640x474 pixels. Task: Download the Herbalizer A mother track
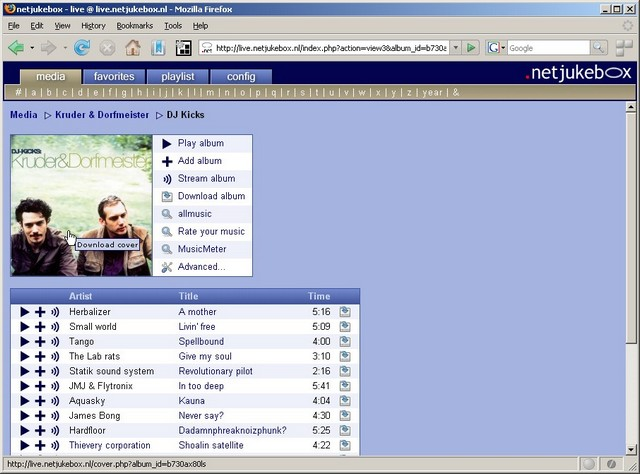[x=345, y=312]
